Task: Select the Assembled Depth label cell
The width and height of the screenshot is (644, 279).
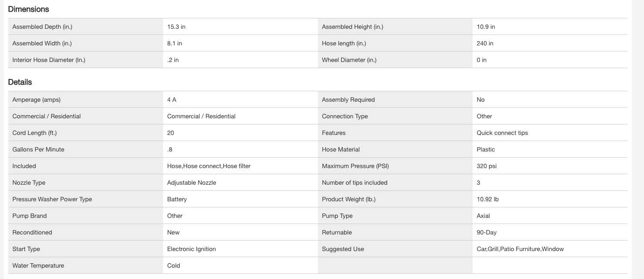Action: point(42,27)
